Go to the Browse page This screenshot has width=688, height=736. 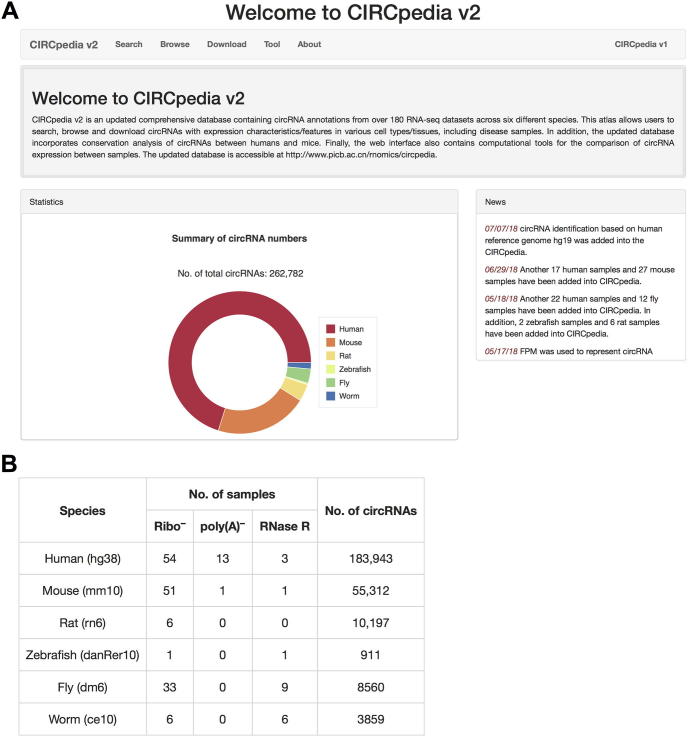(175, 44)
